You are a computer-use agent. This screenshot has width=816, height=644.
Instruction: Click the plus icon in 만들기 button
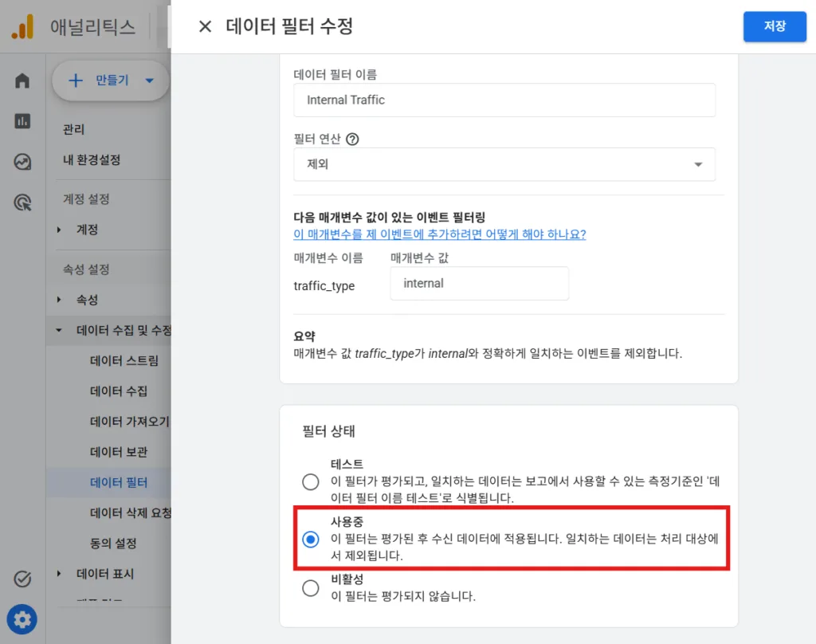click(x=76, y=80)
